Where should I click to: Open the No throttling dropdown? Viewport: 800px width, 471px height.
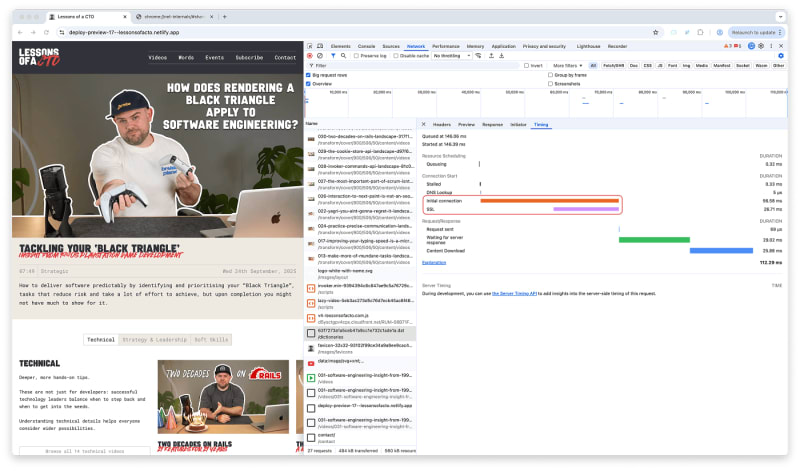point(453,56)
